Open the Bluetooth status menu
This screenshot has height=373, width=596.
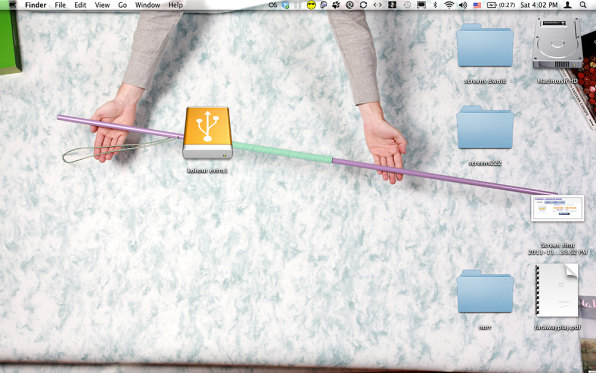click(x=436, y=5)
